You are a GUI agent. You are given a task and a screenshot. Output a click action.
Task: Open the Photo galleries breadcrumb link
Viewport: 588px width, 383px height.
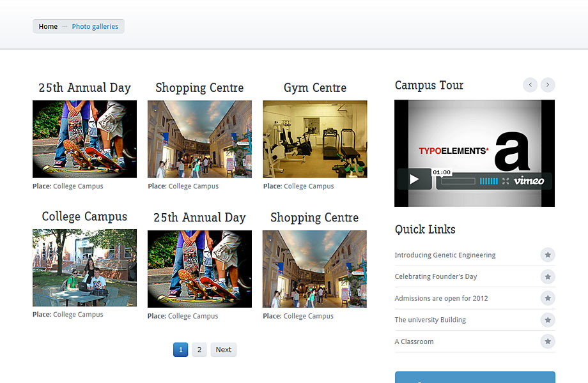pyautogui.click(x=95, y=27)
